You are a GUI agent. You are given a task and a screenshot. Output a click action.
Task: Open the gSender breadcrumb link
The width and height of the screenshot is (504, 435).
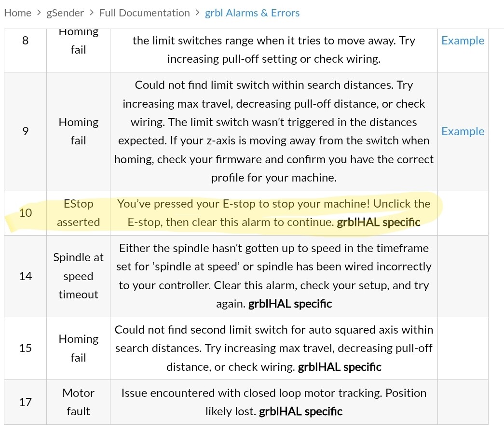click(65, 13)
